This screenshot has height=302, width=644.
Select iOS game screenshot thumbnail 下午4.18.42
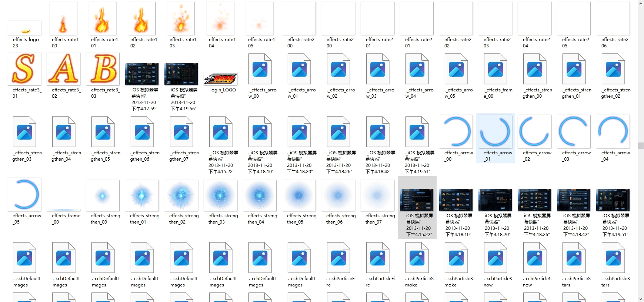point(574,200)
